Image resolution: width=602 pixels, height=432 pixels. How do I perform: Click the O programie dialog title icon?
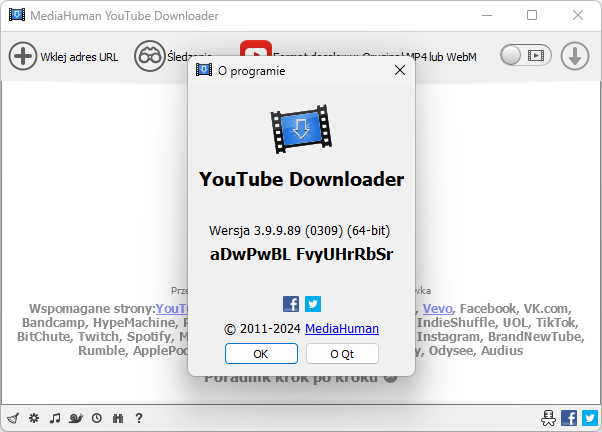204,70
